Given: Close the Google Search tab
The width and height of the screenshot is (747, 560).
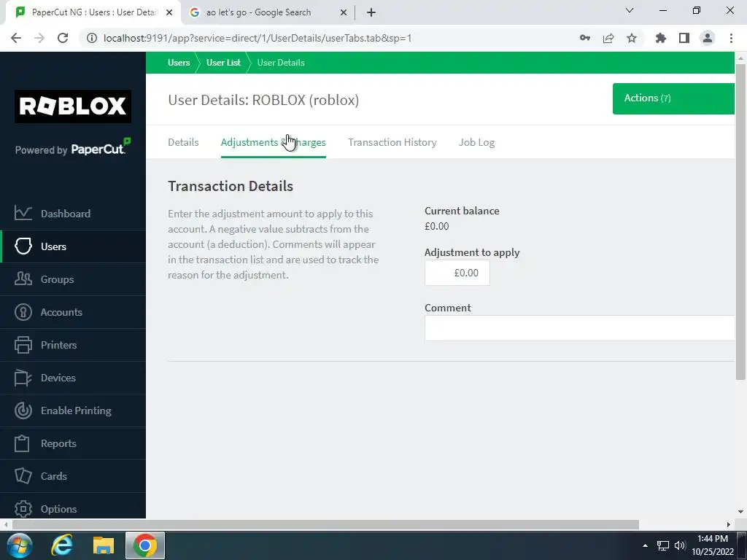Looking at the screenshot, I should click(x=343, y=12).
